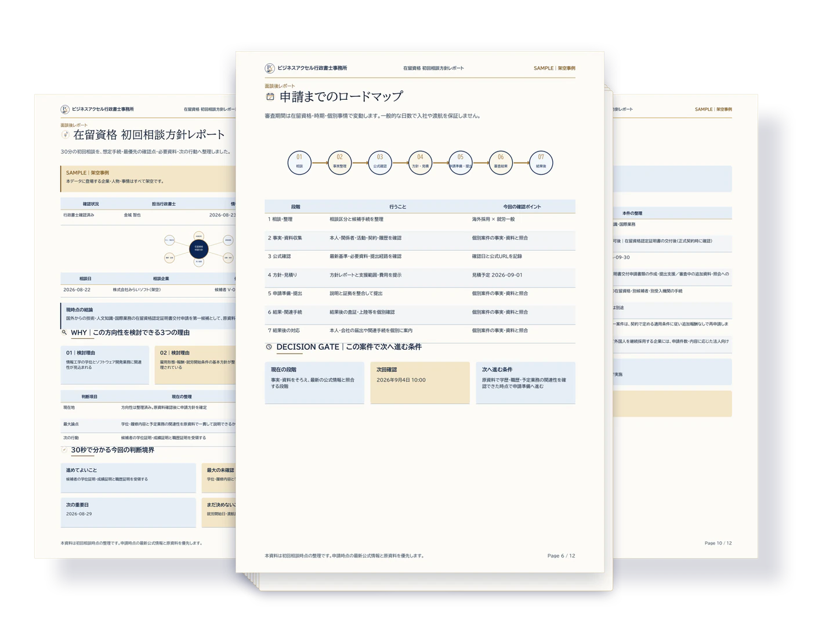Click the cell 方針レポートと支援範囲・費用を提示

(x=365, y=275)
